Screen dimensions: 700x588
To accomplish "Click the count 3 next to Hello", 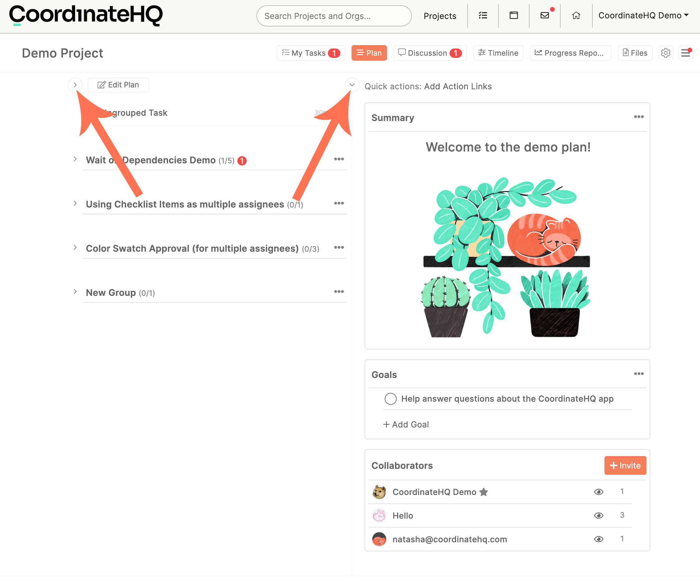I will (x=622, y=515).
